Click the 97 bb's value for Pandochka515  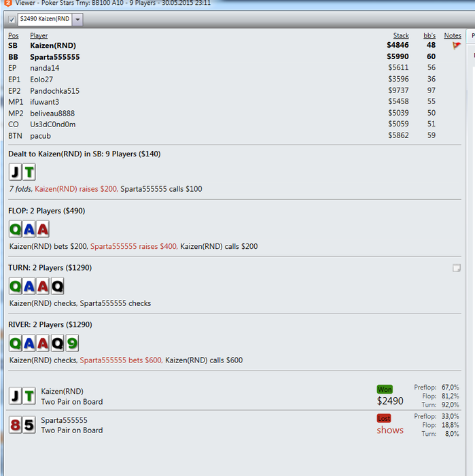click(x=432, y=90)
